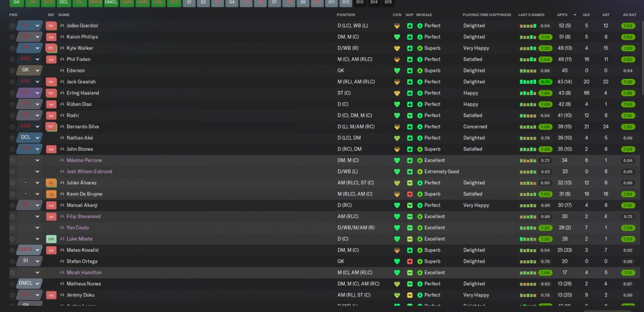This screenshot has width=644, height=312.
Task: Click the Extremely Good morale for Josh Wilson-Esbrand
Action: click(x=442, y=172)
